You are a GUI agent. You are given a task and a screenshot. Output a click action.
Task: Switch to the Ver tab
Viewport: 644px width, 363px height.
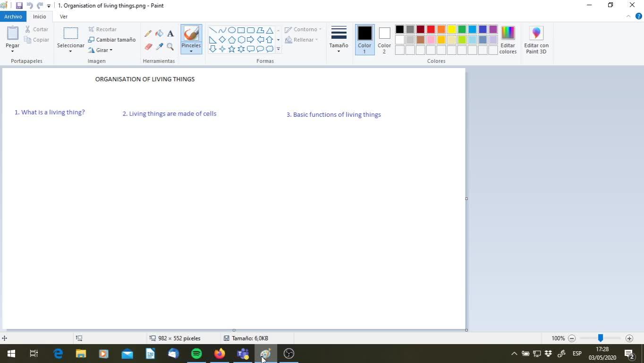pyautogui.click(x=63, y=17)
